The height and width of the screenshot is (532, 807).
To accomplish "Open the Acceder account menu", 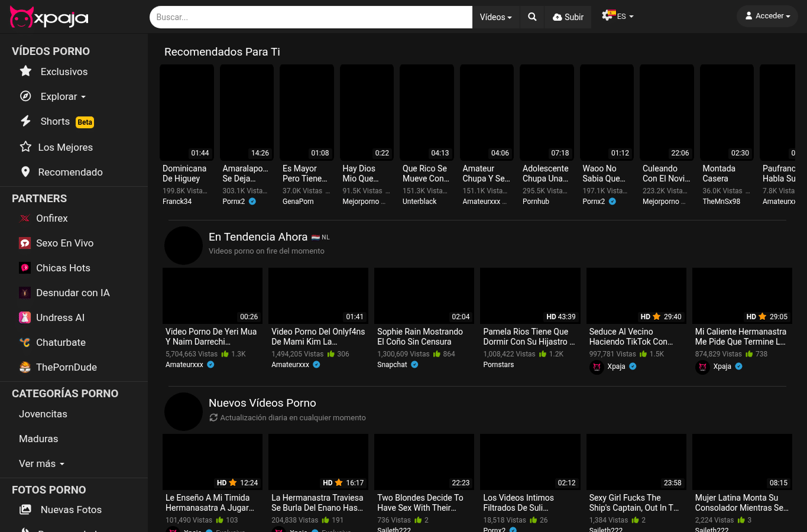I will (x=767, y=16).
